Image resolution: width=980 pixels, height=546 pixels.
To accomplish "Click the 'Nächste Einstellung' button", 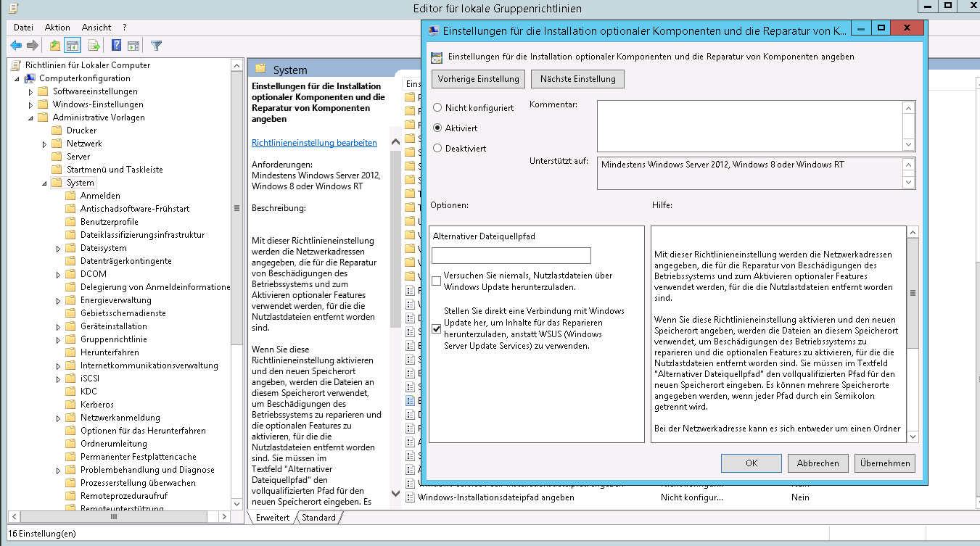I will click(x=577, y=79).
